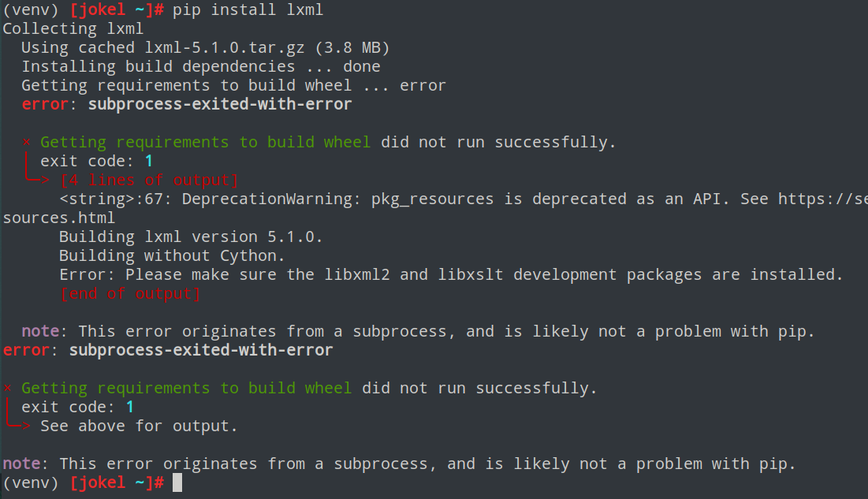
Task: Click the cyan exit code "1" in the upper block
Action: tap(149, 162)
